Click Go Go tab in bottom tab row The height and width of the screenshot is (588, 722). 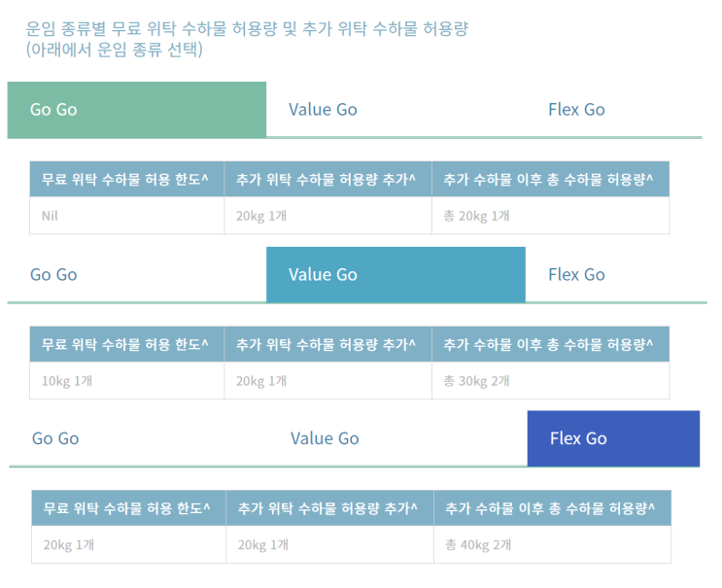[55, 438]
